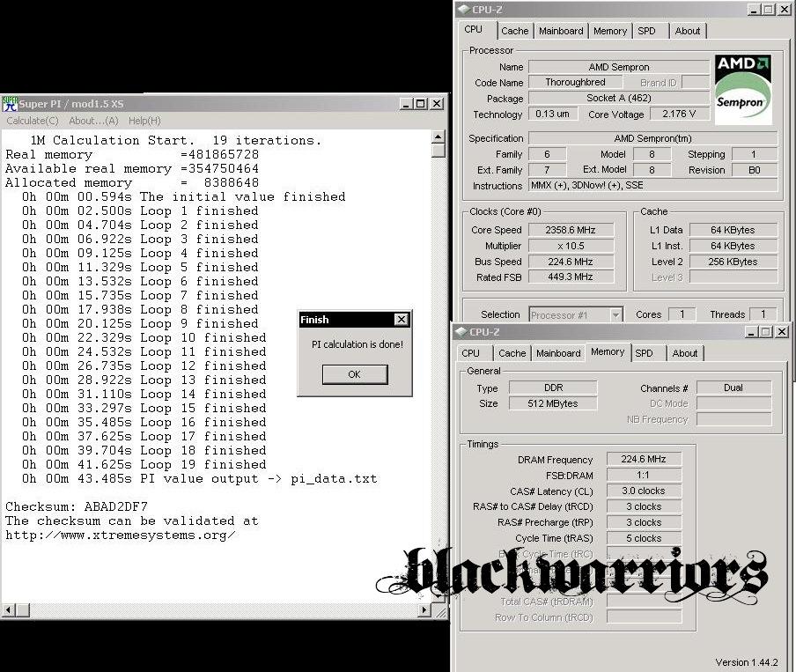Click the Checksum: ABAD2DF7 line

(x=77, y=506)
